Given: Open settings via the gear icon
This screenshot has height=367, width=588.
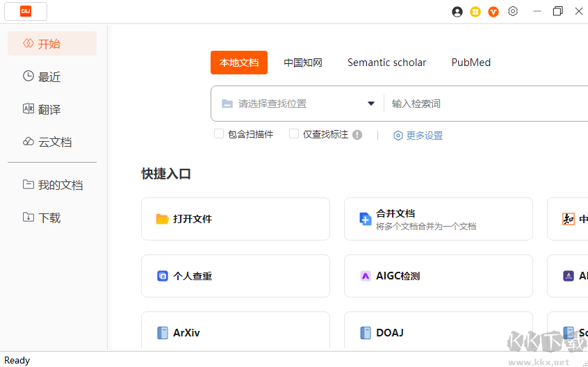Looking at the screenshot, I should [513, 11].
